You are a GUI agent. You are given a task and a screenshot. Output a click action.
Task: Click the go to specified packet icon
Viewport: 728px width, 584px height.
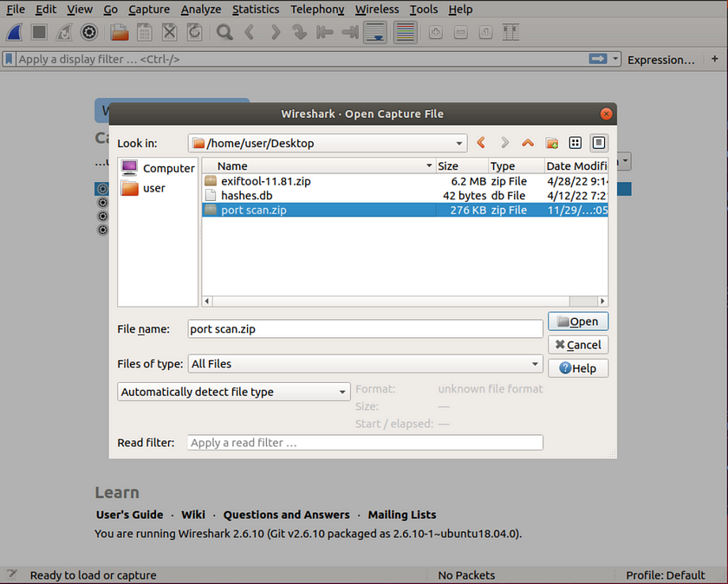click(x=300, y=33)
